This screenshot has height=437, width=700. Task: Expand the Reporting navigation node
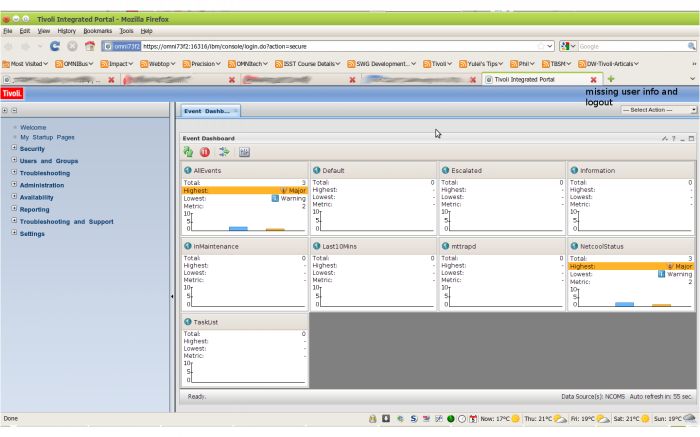(14, 208)
